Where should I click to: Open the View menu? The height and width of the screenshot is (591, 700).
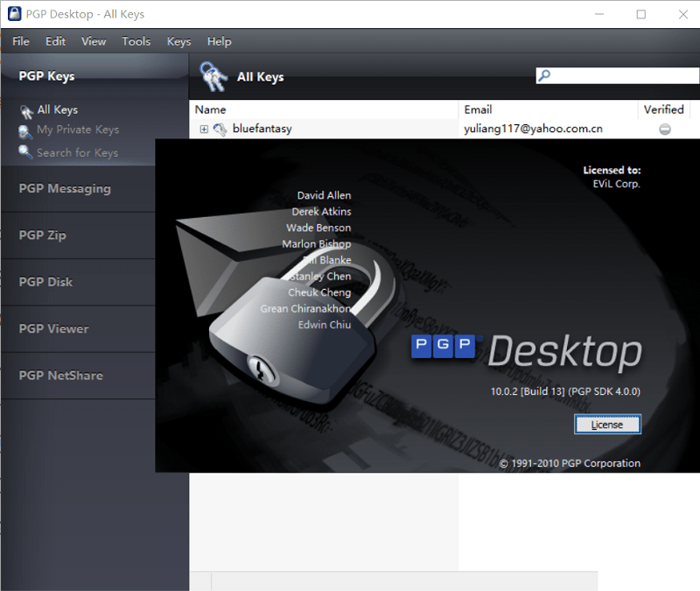pos(94,41)
